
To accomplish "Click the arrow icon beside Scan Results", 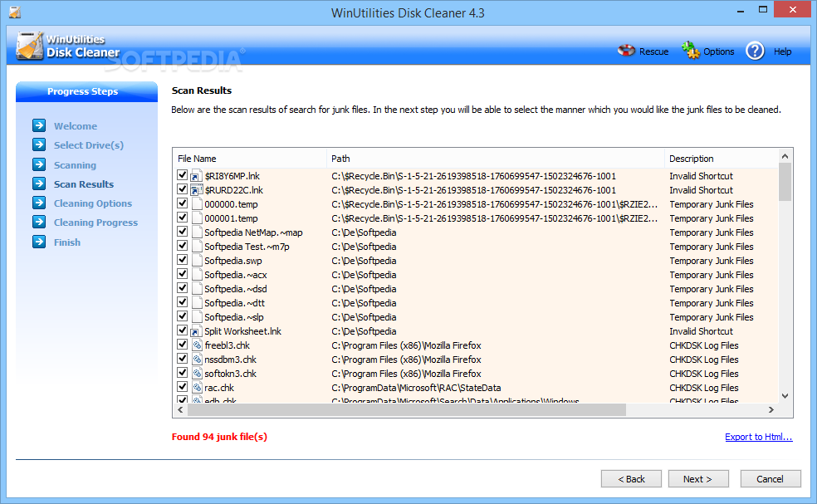I will pos(39,184).
